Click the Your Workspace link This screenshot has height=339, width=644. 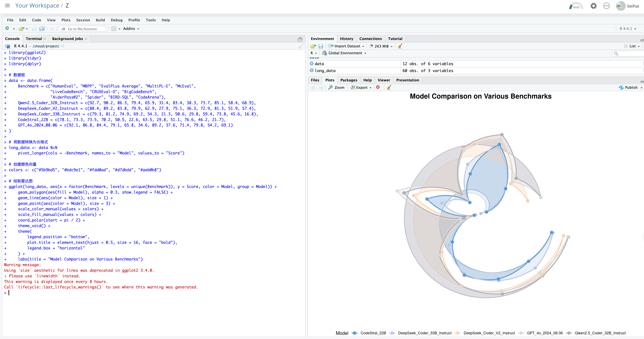pyautogui.click(x=37, y=5)
